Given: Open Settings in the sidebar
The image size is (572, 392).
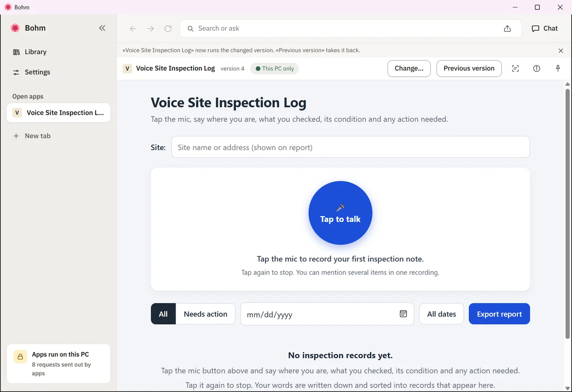Looking at the screenshot, I should pyautogui.click(x=59, y=72).
